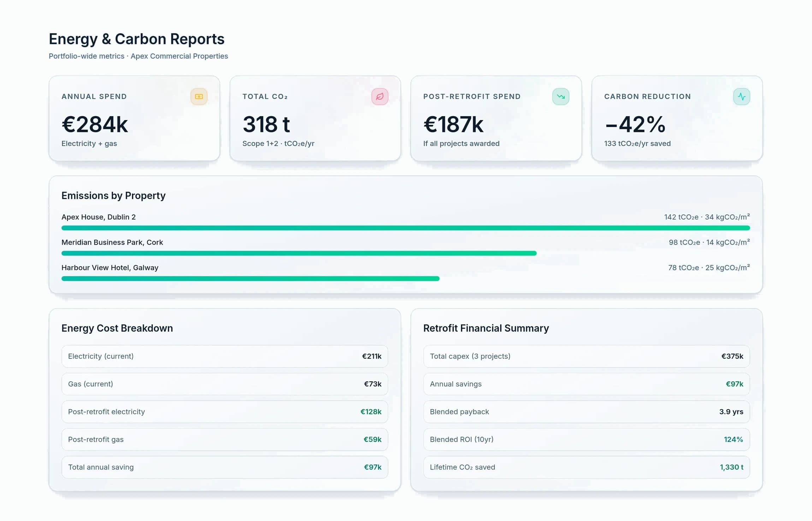Click the 1,330 t lifetime CO₂ value
The width and height of the screenshot is (812, 521).
click(x=731, y=467)
